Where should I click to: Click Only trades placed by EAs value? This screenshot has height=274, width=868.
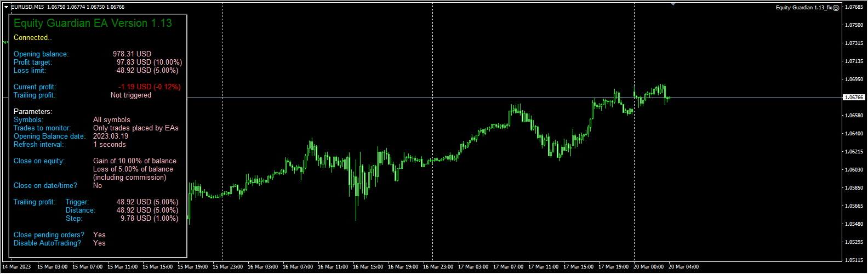click(x=136, y=128)
